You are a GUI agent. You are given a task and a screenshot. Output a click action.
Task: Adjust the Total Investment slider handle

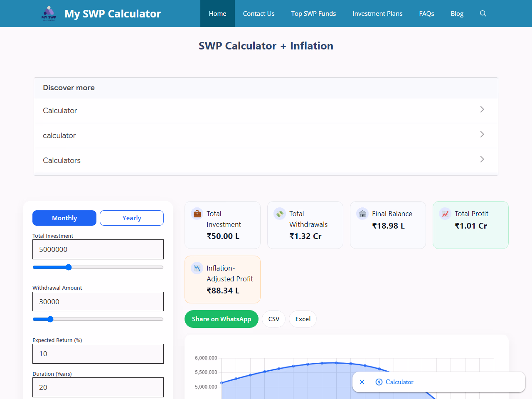[69, 267]
